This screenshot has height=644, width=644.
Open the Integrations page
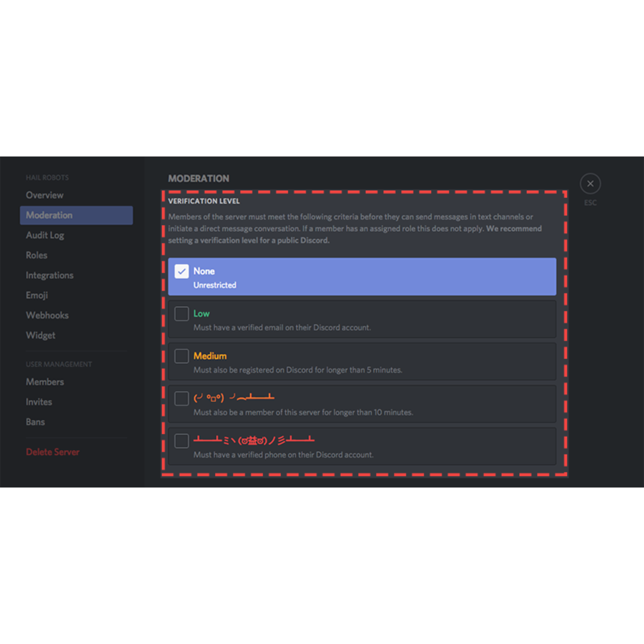pos(49,275)
